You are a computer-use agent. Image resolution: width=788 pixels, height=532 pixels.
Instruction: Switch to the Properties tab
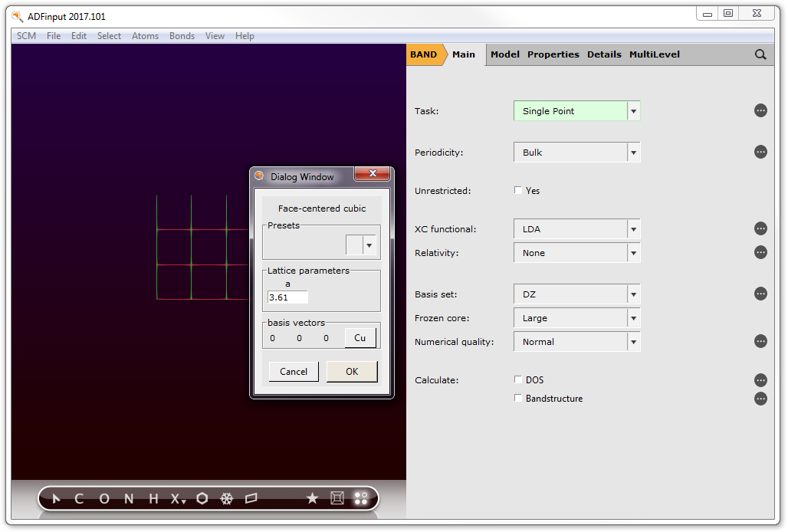tap(553, 54)
